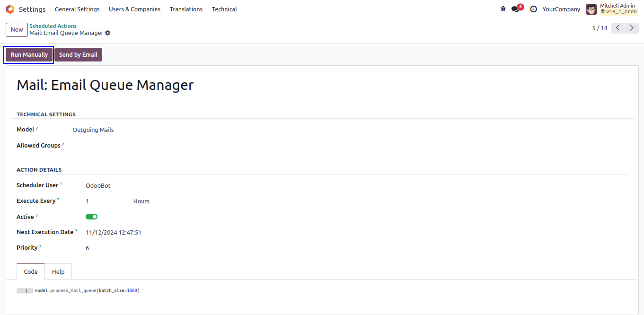
Task: Open the Technical menu
Action: tap(224, 9)
